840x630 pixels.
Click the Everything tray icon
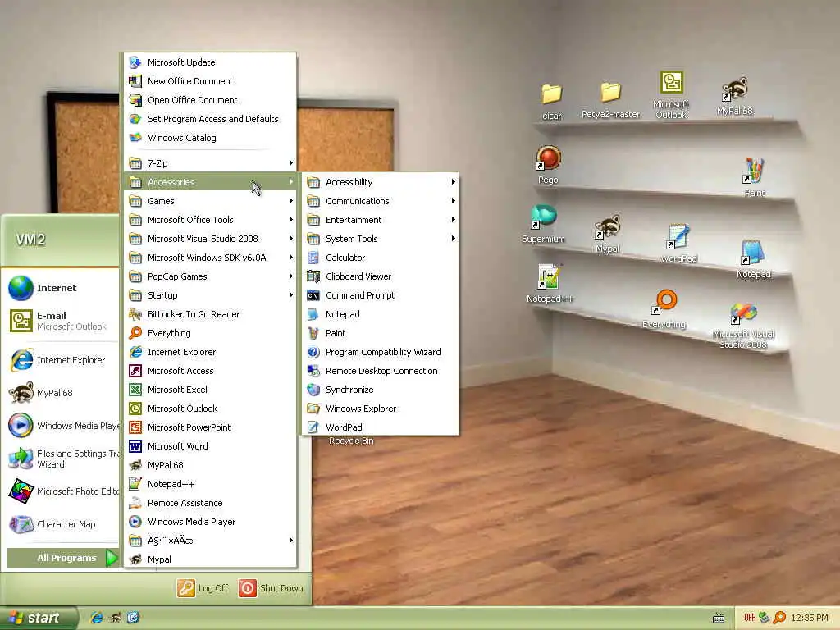[779, 618]
